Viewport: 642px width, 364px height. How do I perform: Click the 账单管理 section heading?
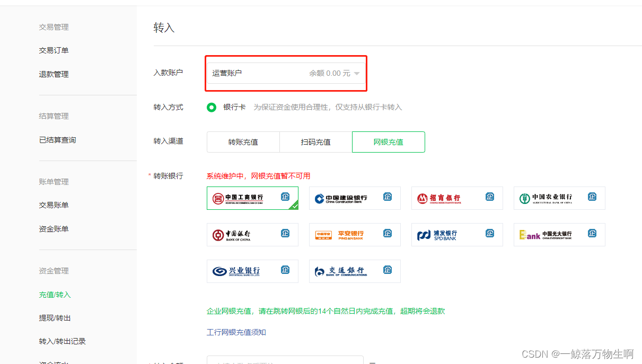click(54, 182)
